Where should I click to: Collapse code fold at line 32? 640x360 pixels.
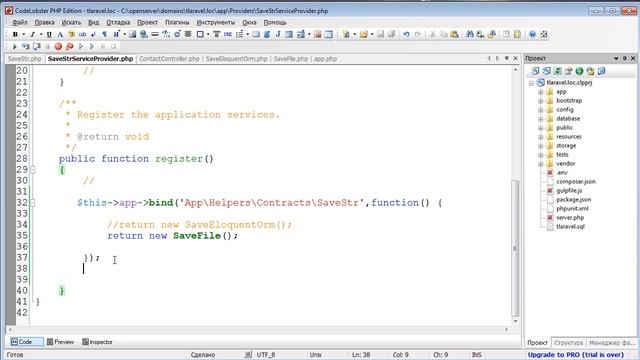point(33,202)
